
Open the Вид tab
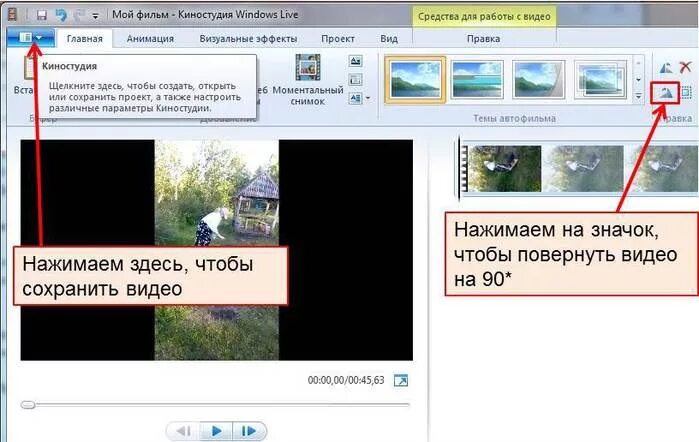tap(389, 39)
